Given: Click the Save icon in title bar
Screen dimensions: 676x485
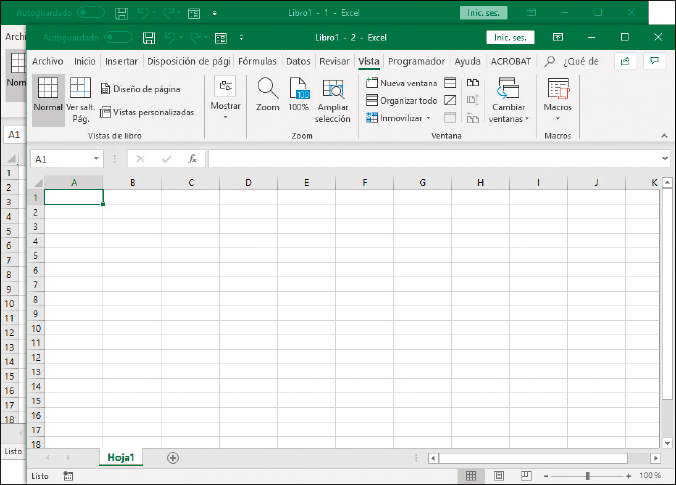Looking at the screenshot, I should (148, 37).
